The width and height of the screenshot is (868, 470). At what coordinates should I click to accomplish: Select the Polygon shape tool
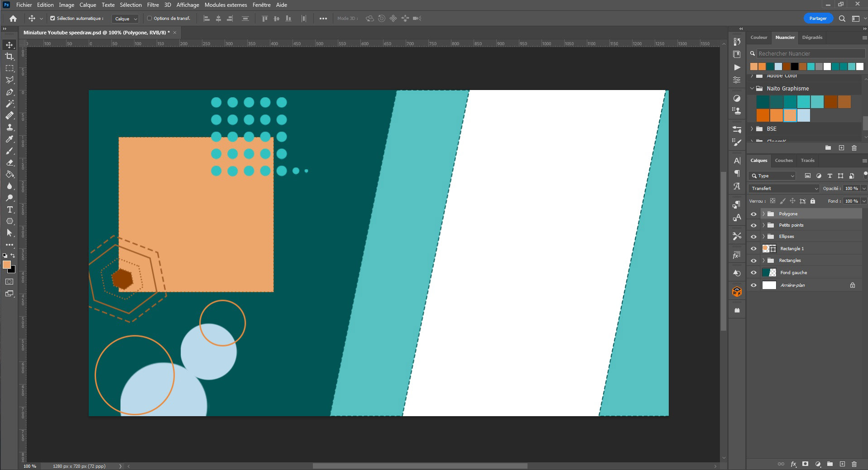[x=10, y=221]
